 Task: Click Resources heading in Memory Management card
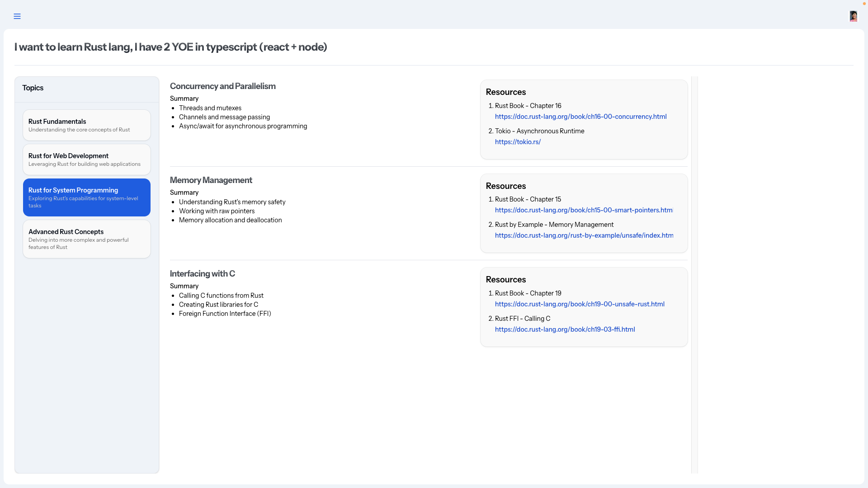505,186
